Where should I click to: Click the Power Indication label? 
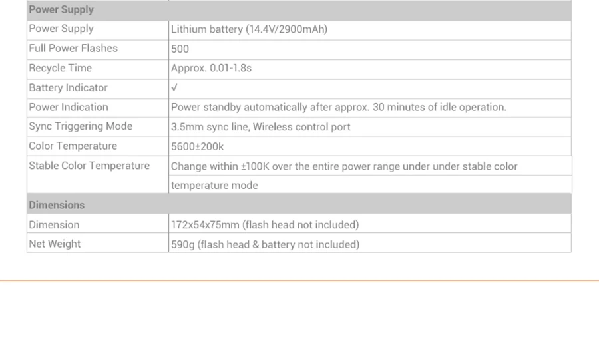(x=69, y=107)
